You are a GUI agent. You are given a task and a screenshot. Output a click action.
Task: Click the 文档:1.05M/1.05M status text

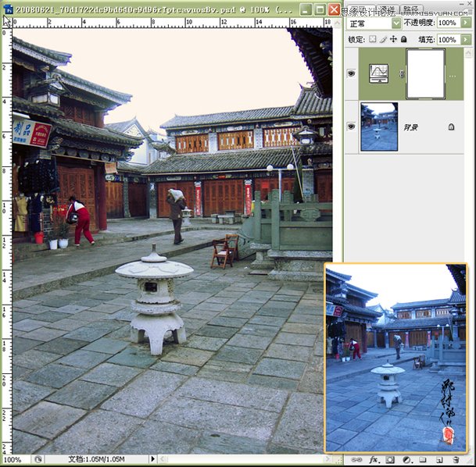pos(96,459)
